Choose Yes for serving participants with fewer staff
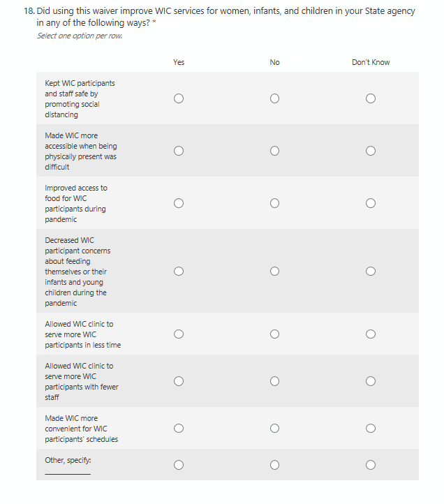This screenshot has width=444, height=504. (x=179, y=381)
